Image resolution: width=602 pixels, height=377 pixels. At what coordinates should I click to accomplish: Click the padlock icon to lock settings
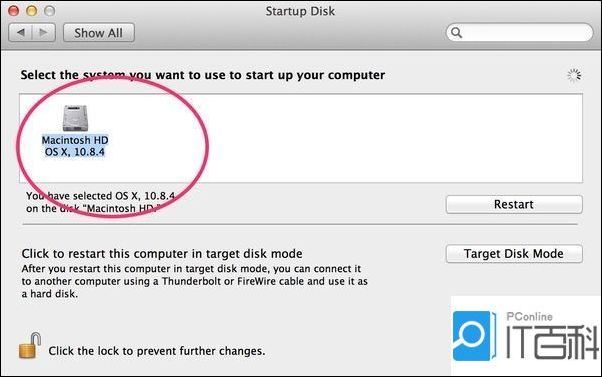click(30, 346)
